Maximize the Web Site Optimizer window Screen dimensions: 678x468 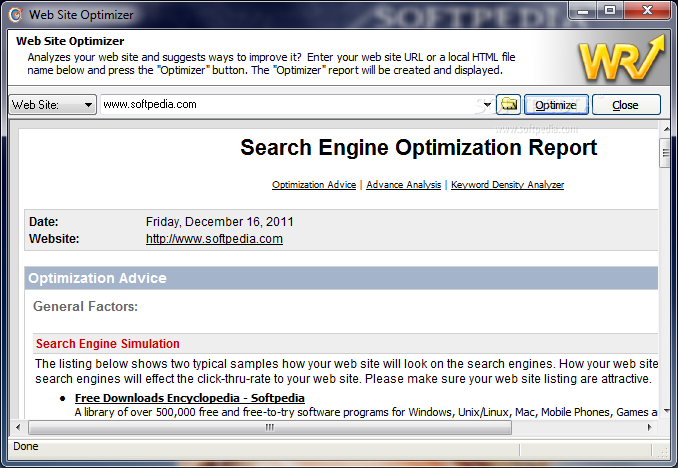pos(610,10)
